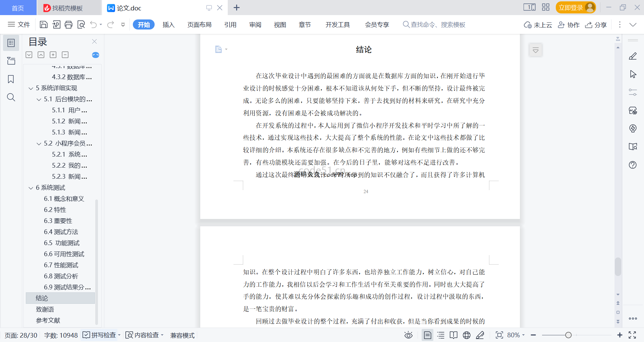The width and height of the screenshot is (644, 342).
Task: Select the '6.5 功能测试' outline entry
Action: 62,243
